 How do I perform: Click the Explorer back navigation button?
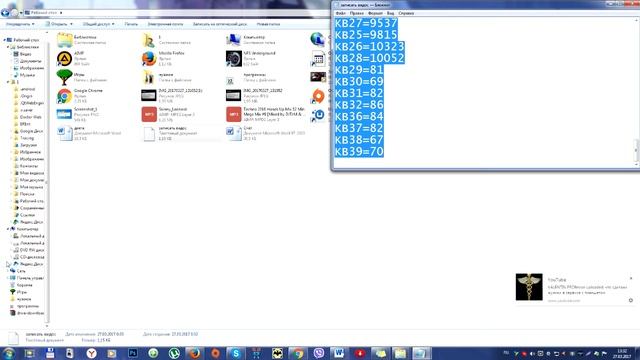[5, 13]
